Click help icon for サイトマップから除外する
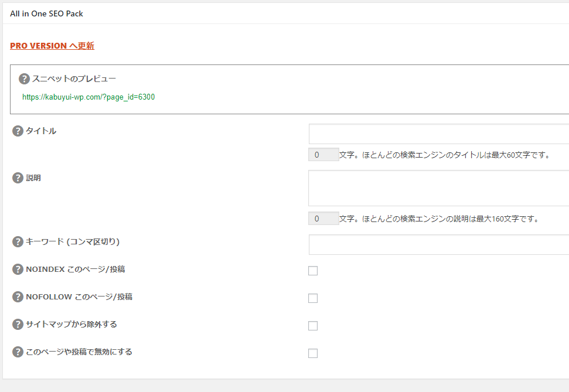The image size is (569, 392). [x=18, y=325]
